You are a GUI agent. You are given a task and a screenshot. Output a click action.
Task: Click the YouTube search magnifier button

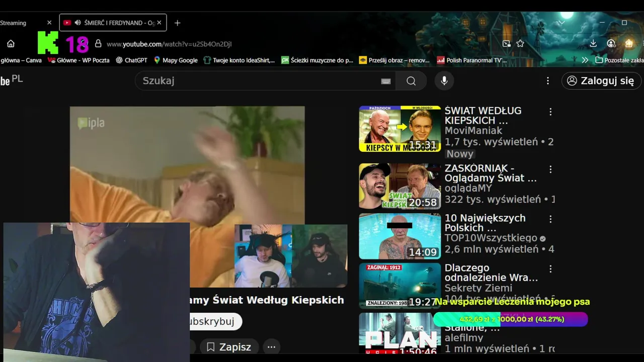point(411,81)
